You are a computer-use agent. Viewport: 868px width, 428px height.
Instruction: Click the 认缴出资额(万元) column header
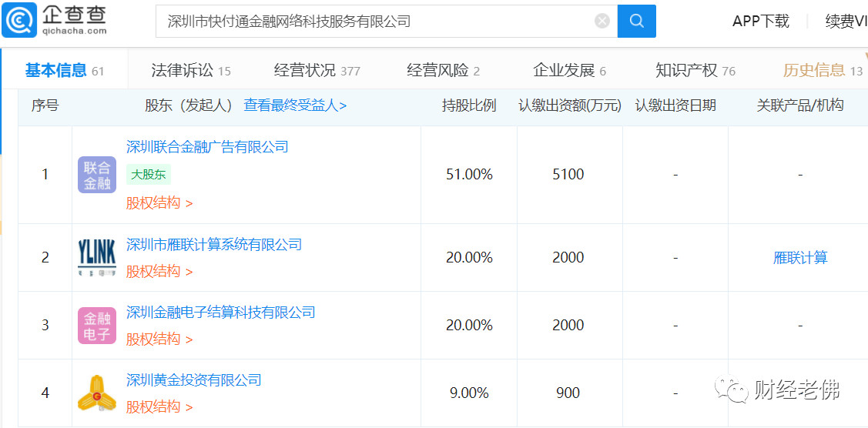[570, 105]
